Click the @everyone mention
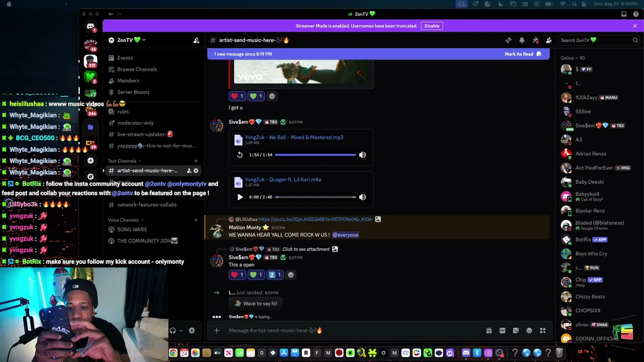The height and width of the screenshot is (362, 644). pos(345,235)
